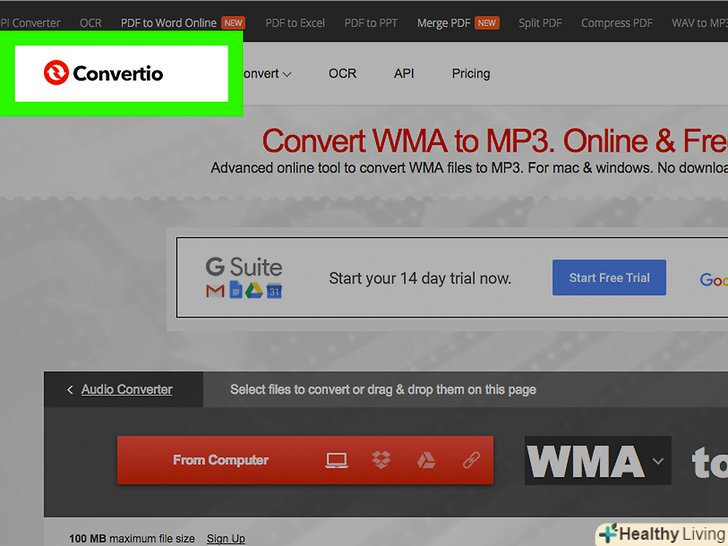Viewport: 728px width, 546px height.
Task: Add file by URL link icon
Action: pyautogui.click(x=471, y=460)
